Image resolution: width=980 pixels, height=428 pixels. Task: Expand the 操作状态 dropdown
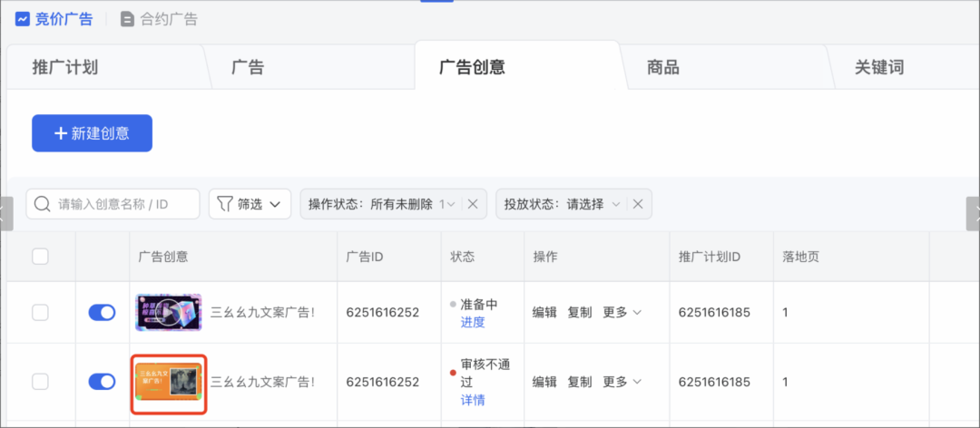pyautogui.click(x=447, y=204)
